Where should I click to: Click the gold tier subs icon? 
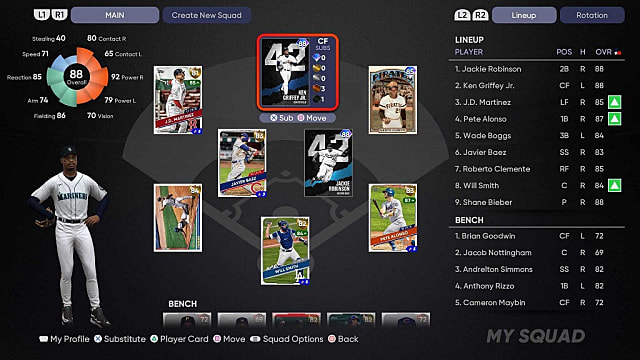[x=317, y=68]
